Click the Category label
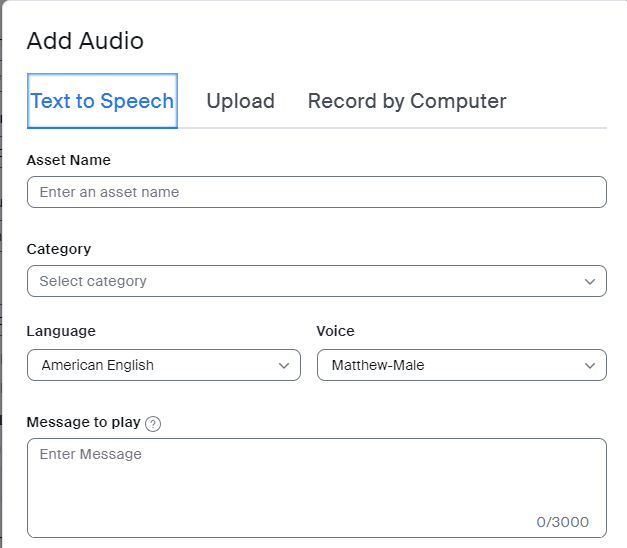The image size is (627, 548). 59,249
